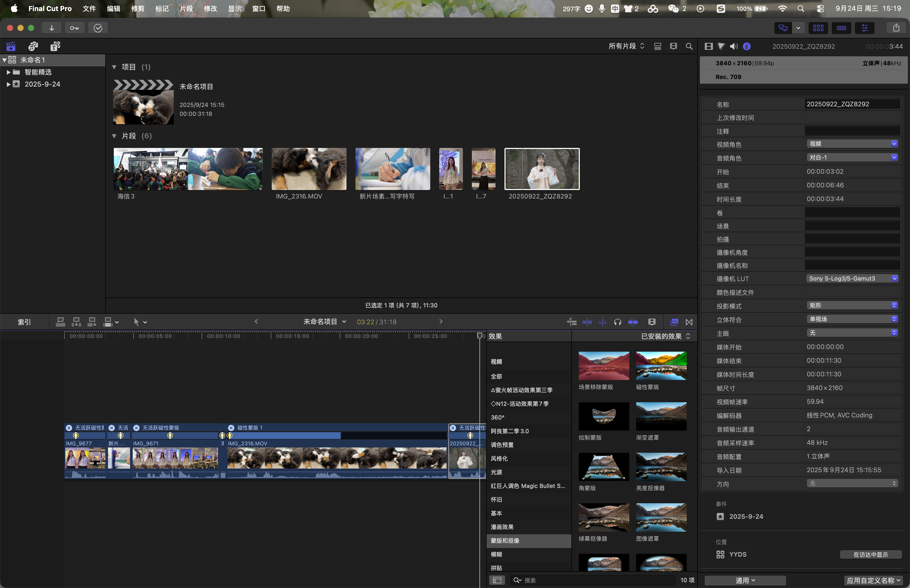Click the share export icon
This screenshot has height=588, width=910.
(896, 28)
